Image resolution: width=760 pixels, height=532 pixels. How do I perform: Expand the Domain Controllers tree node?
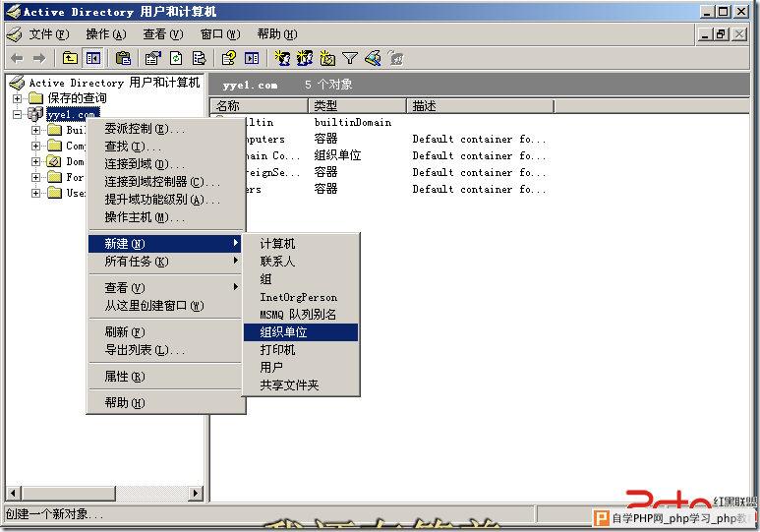point(35,161)
